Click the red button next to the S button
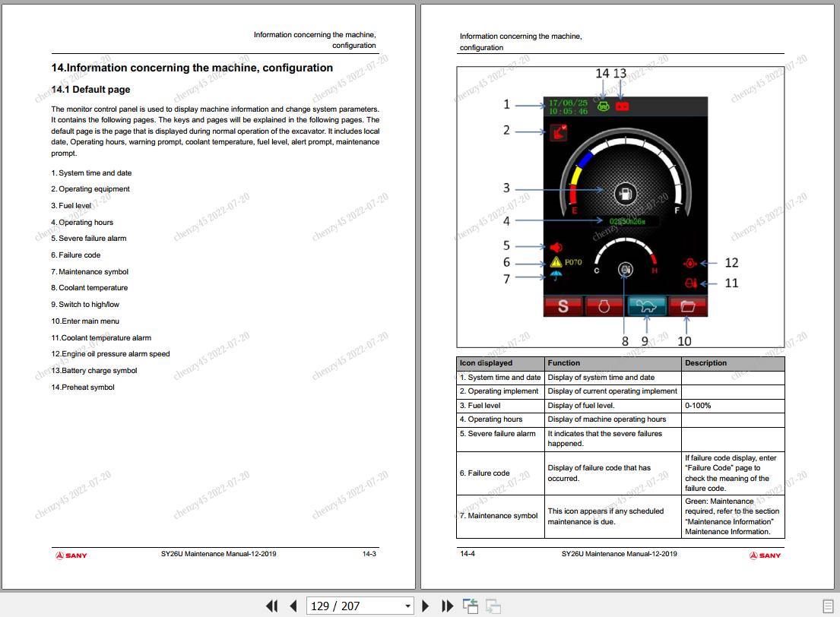Image resolution: width=840 pixels, height=617 pixels. (x=604, y=306)
